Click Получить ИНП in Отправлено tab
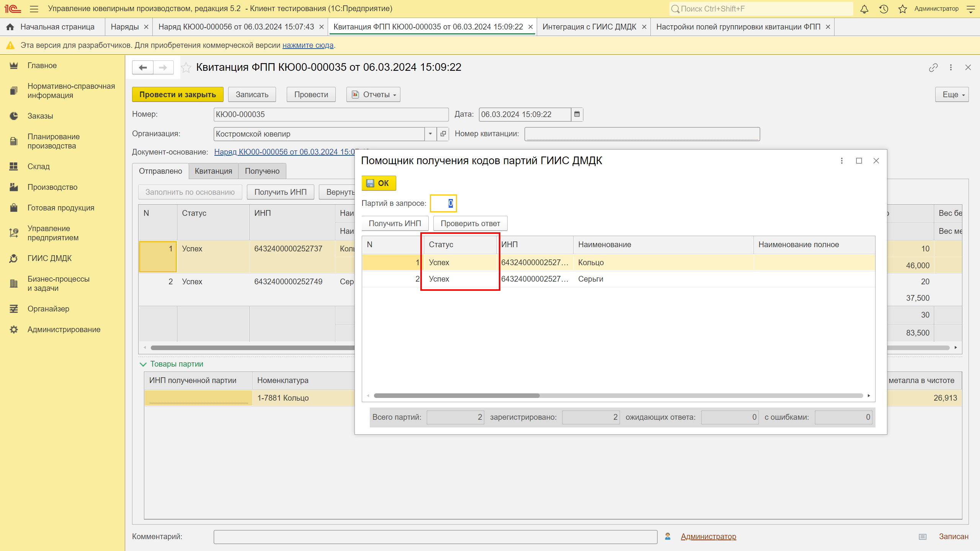Viewport: 980px width, 551px height. pyautogui.click(x=281, y=192)
